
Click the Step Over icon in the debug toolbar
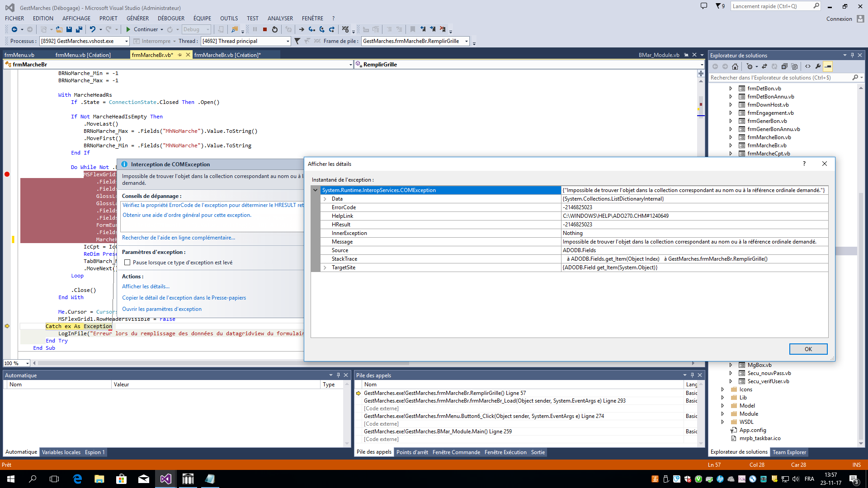(322, 29)
